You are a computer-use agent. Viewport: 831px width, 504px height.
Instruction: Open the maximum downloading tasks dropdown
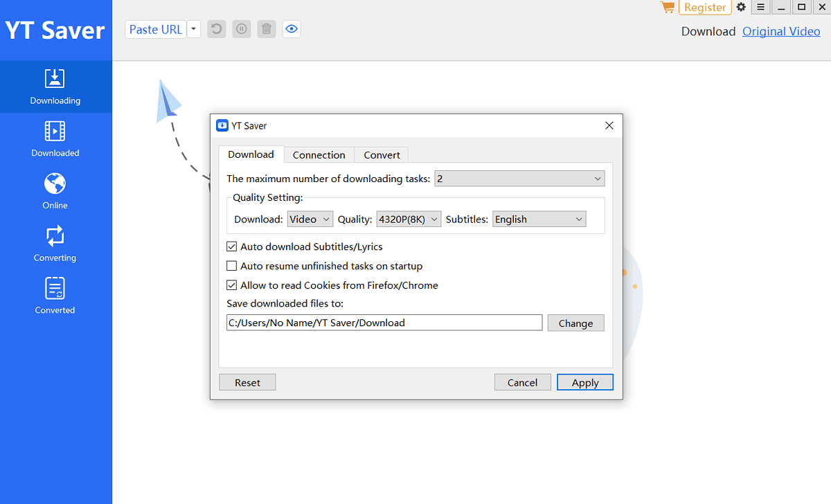pyautogui.click(x=519, y=178)
